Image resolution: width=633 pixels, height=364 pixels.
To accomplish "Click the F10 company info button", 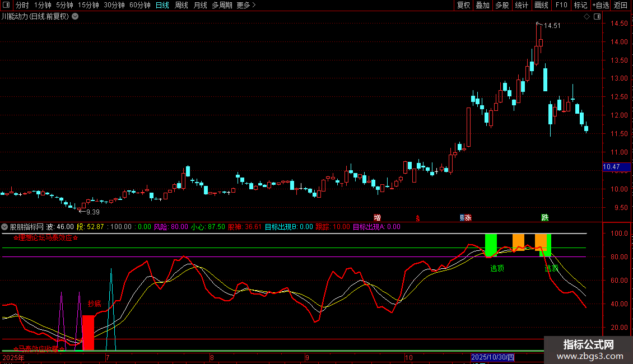I will [x=561, y=5].
